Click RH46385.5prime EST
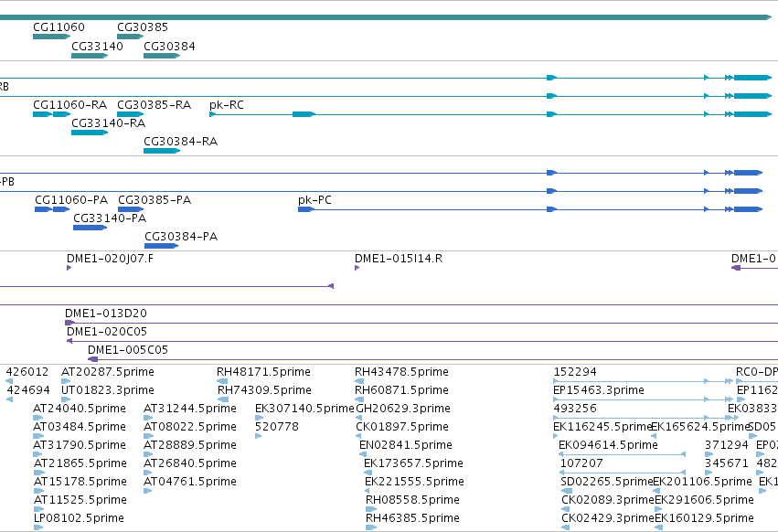Viewport: 778px width, 532px height. 371,527
